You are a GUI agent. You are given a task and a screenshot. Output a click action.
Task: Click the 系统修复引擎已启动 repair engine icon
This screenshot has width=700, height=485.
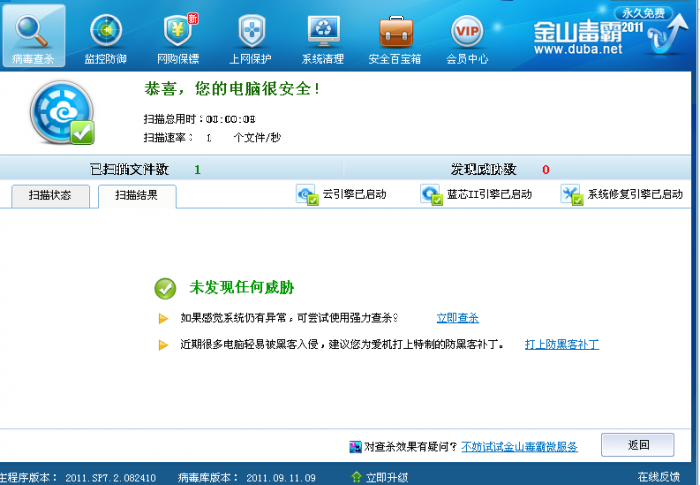[x=572, y=195]
